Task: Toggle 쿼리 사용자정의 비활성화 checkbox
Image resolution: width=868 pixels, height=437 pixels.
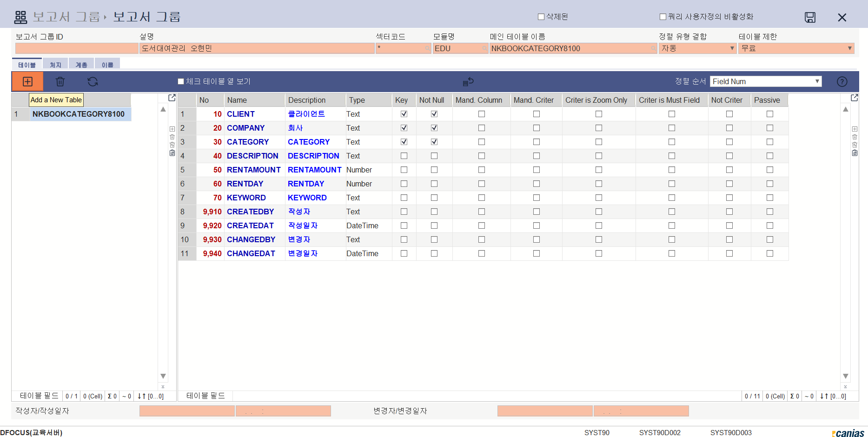Action: [663, 17]
